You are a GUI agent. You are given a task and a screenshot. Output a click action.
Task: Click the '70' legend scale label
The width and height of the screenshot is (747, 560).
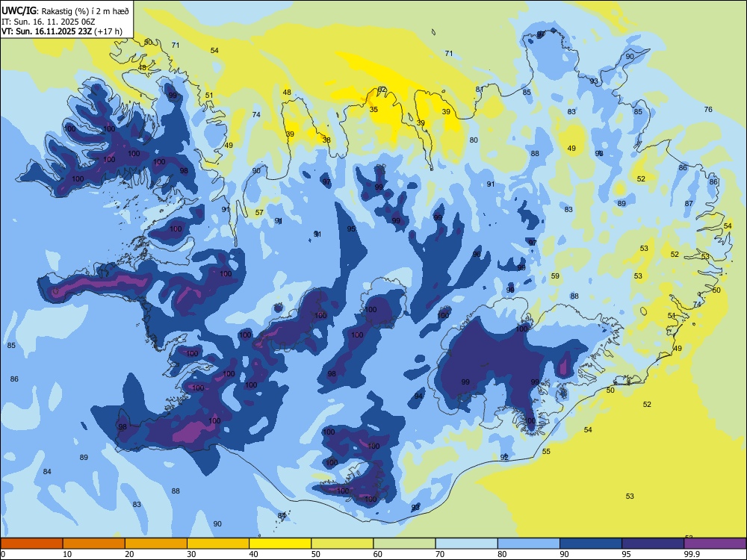coord(440,554)
